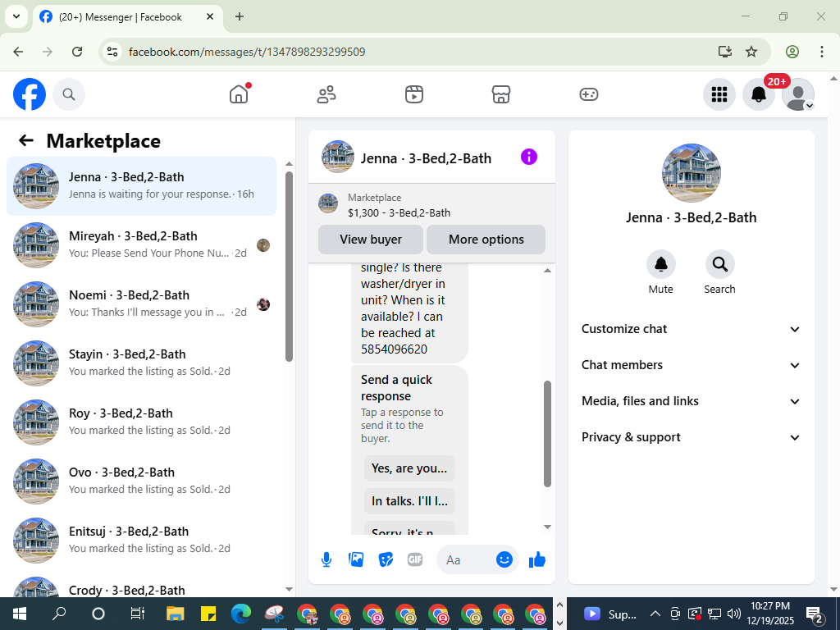
Task: Click the address bar URL
Action: pos(247,52)
